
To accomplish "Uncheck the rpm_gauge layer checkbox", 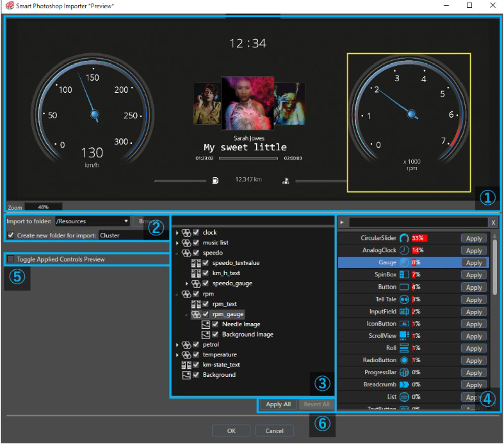I will (x=206, y=314).
